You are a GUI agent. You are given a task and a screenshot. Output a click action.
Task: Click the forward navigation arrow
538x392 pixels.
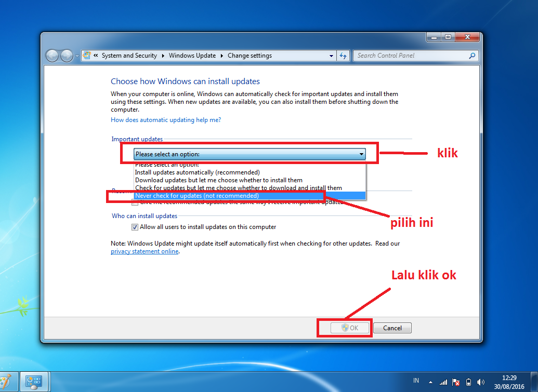pyautogui.click(x=67, y=56)
